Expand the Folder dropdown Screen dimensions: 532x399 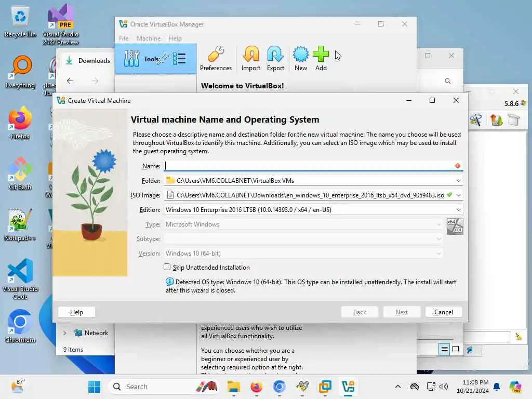[458, 180]
